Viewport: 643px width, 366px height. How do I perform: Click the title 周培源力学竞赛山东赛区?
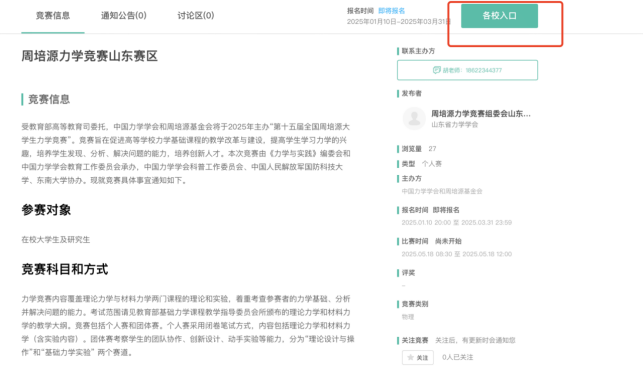click(x=89, y=56)
